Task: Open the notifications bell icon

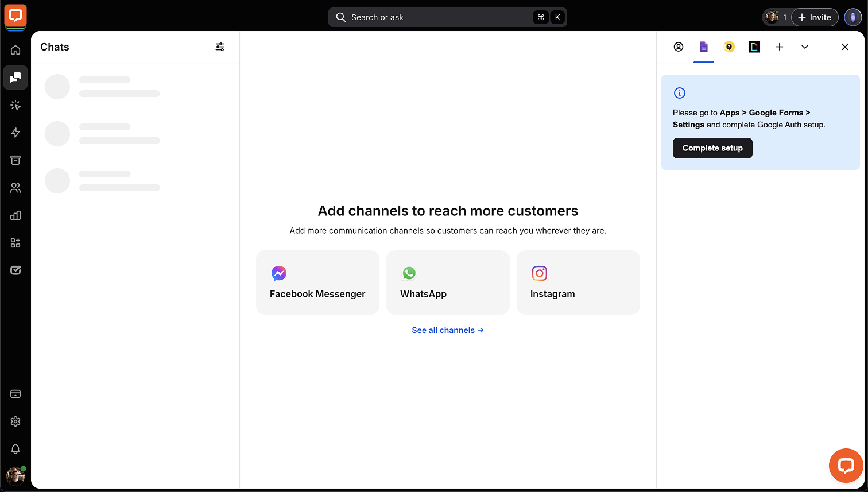Action: (15, 449)
